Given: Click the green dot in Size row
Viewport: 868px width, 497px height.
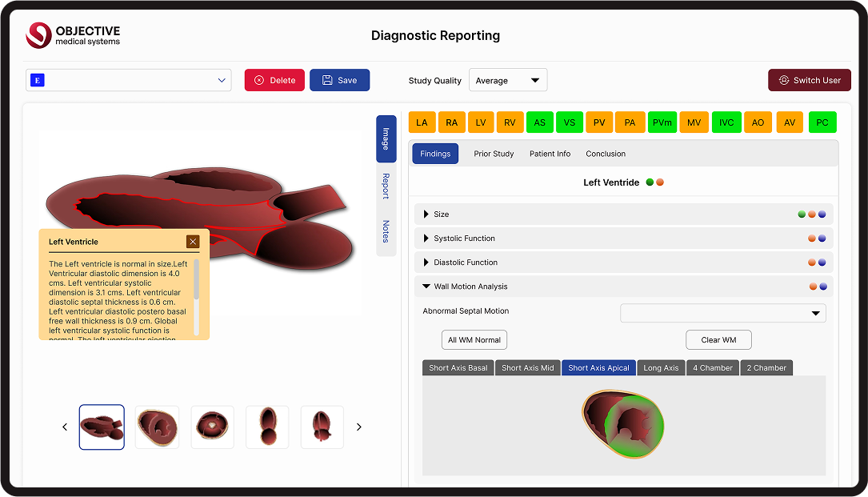Looking at the screenshot, I should coord(802,214).
